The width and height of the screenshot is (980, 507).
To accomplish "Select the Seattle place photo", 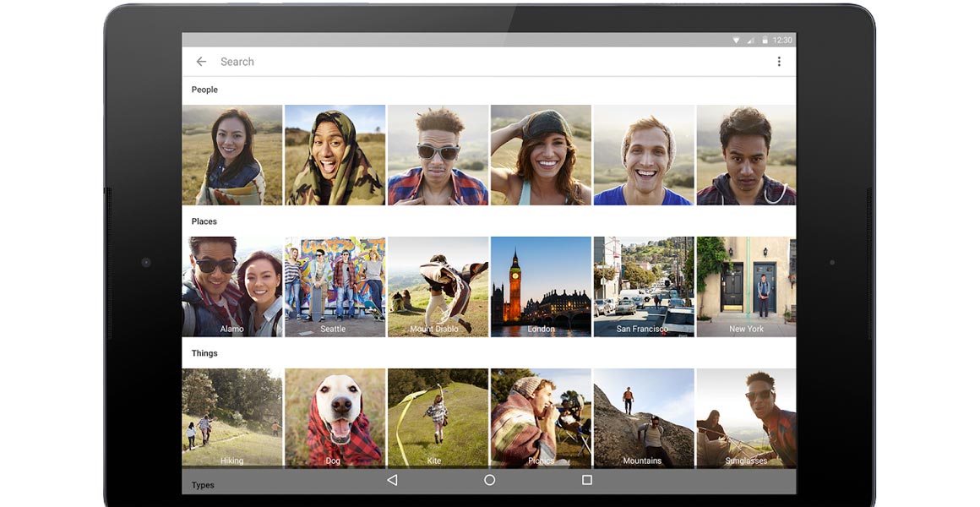I will (x=335, y=286).
